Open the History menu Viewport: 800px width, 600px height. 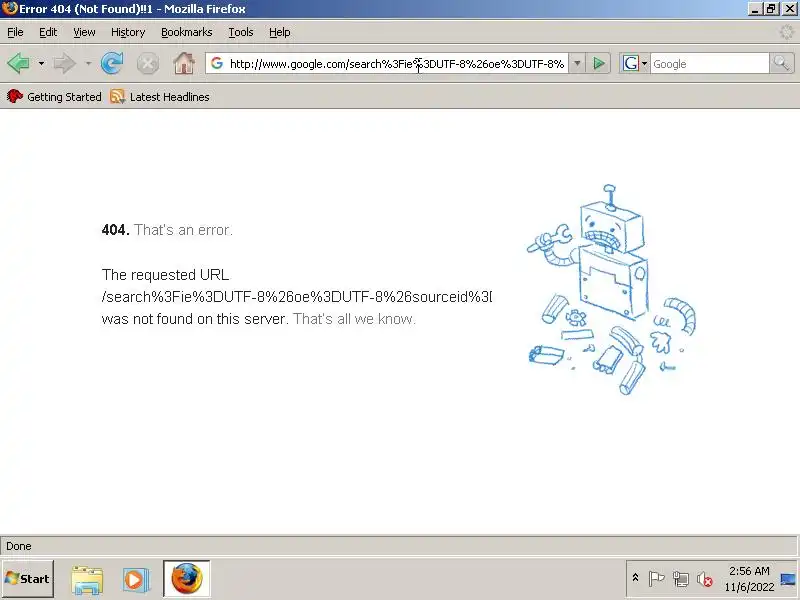128,32
